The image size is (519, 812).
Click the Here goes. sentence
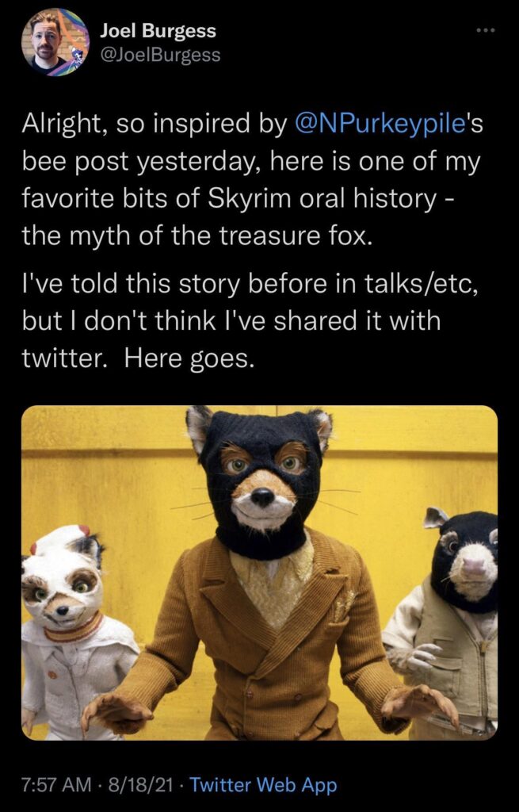(189, 358)
